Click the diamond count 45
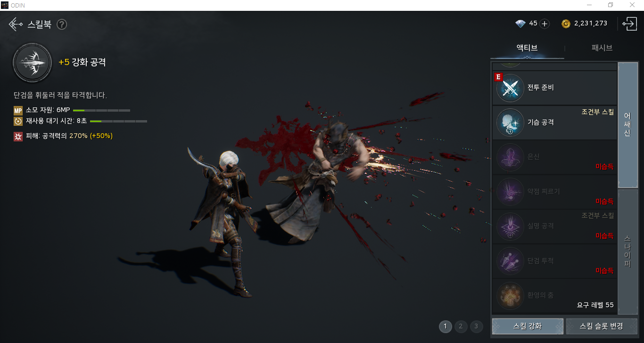Screen dimensions: 644x343 (533, 24)
